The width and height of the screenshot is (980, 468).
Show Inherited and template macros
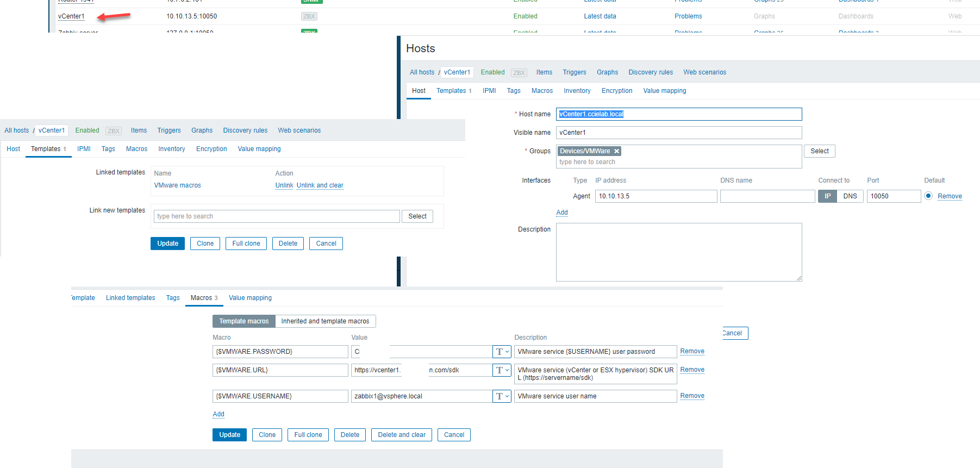pyautogui.click(x=325, y=321)
